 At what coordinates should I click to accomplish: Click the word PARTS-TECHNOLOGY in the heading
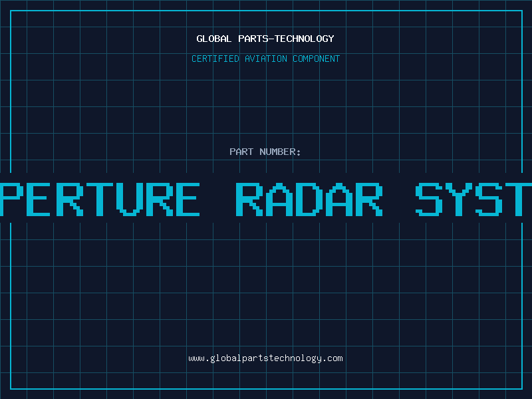click(x=287, y=39)
